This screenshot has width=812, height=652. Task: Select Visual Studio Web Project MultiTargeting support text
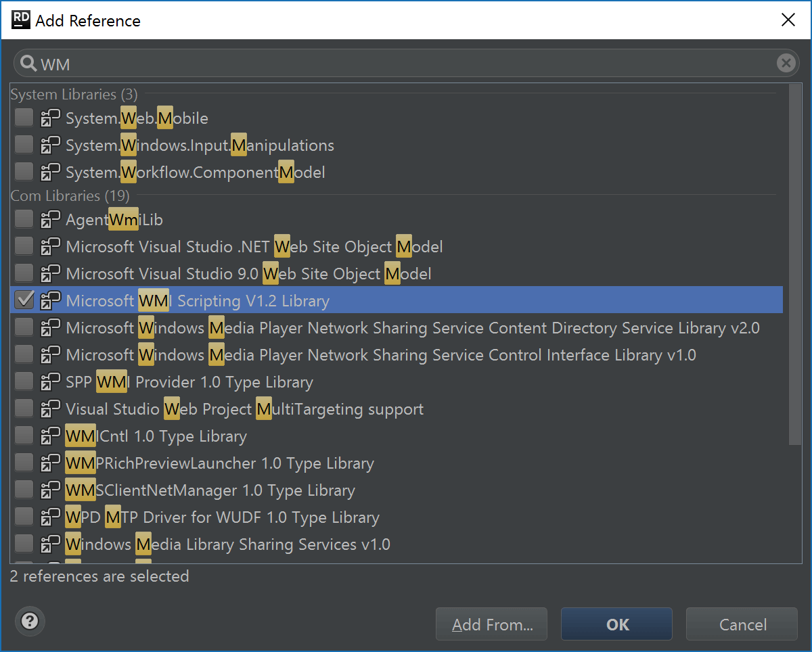tap(245, 409)
